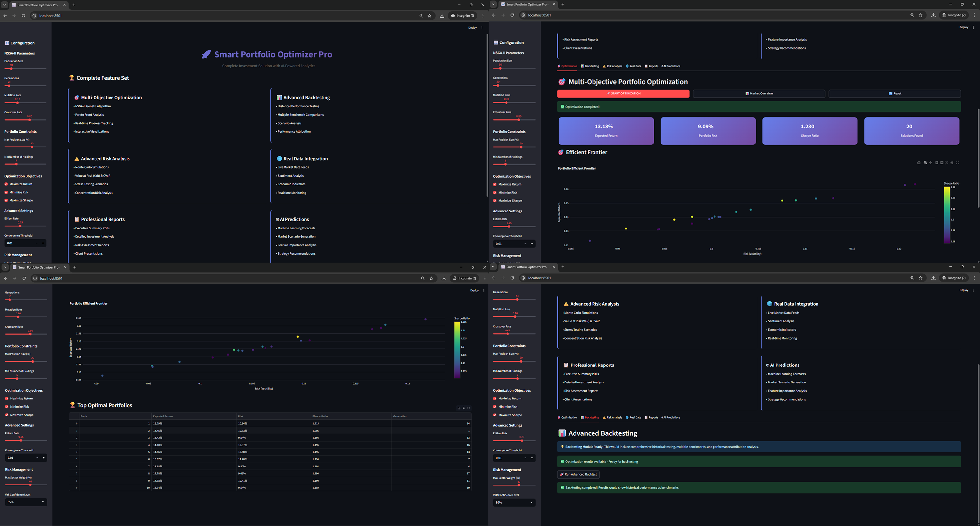This screenshot has height=526, width=980.
Task: Uncheck Maximize Return in the Complete Feature Set window
Action: (6, 184)
